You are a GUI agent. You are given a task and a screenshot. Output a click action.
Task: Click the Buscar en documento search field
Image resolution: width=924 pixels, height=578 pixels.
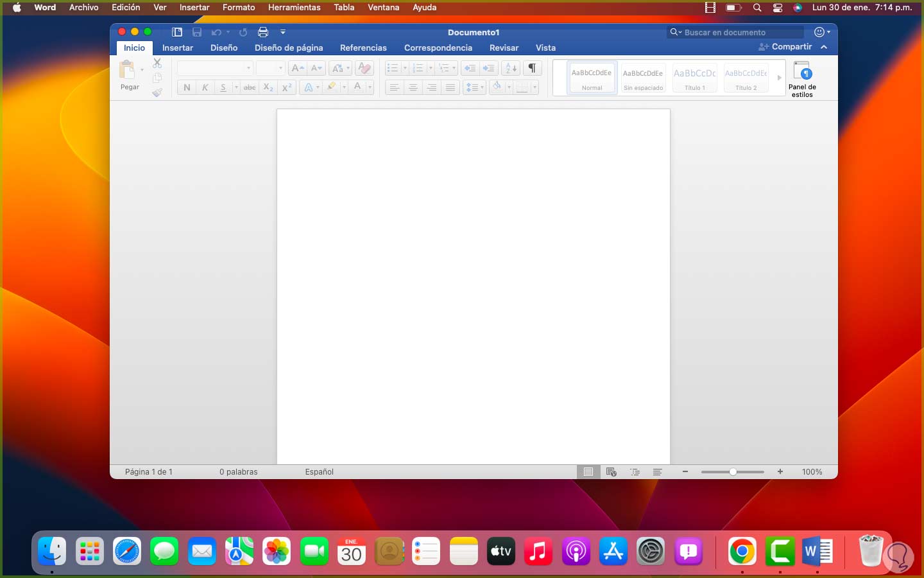point(738,32)
